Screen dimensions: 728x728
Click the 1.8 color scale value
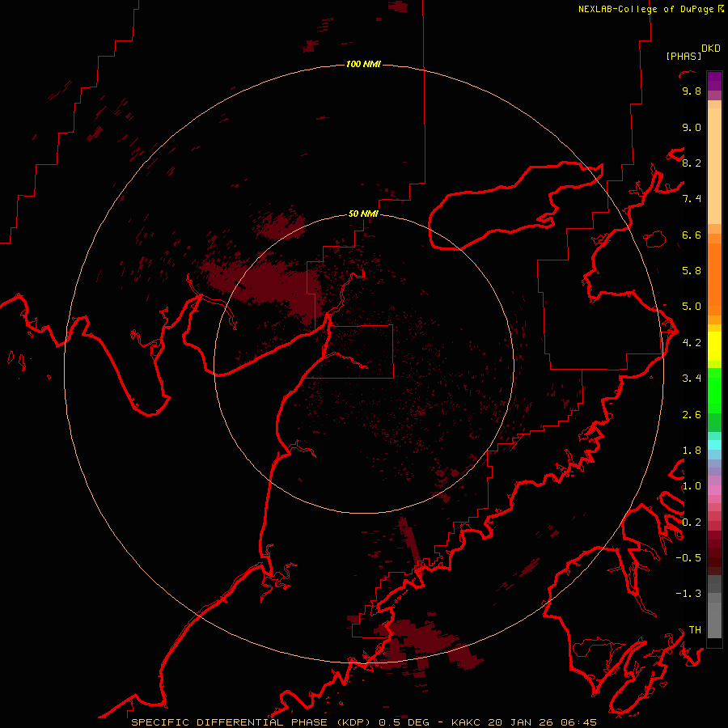click(x=692, y=451)
